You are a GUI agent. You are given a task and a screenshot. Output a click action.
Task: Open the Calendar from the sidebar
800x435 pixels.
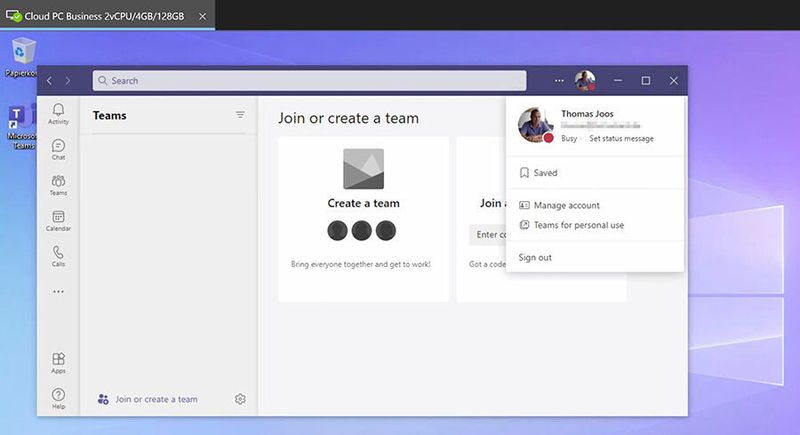[58, 221]
